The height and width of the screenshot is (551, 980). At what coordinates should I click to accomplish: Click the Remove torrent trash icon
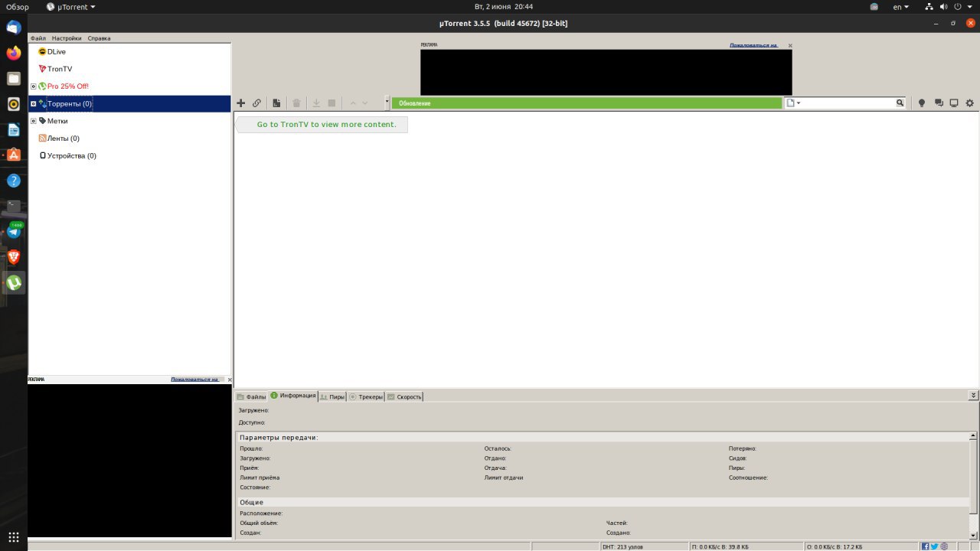point(296,103)
